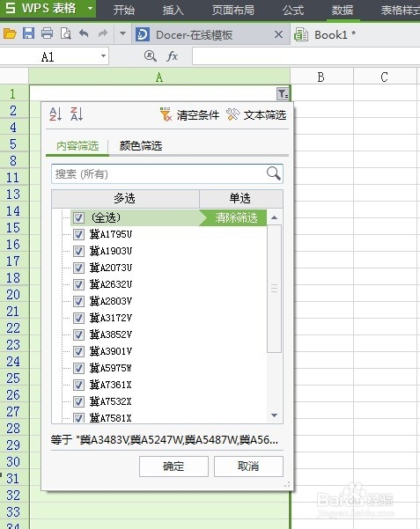
Task: Open the 公式 ribbon tab
Action: (293, 10)
